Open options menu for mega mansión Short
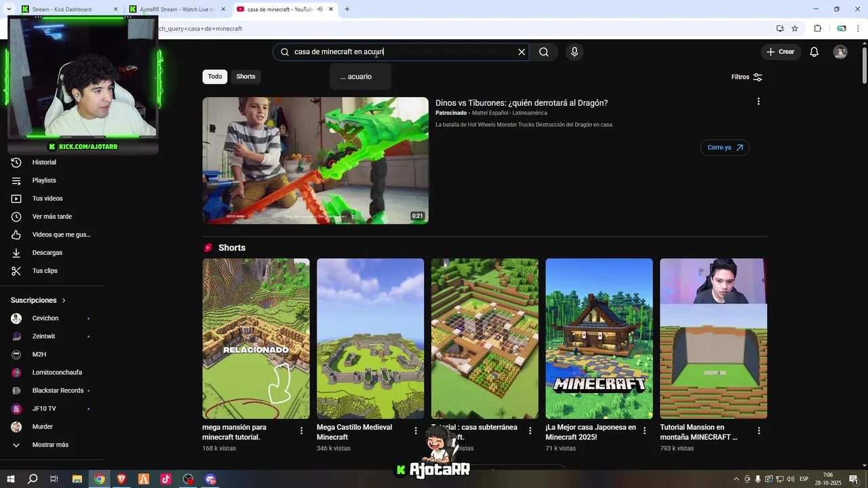 [x=301, y=431]
